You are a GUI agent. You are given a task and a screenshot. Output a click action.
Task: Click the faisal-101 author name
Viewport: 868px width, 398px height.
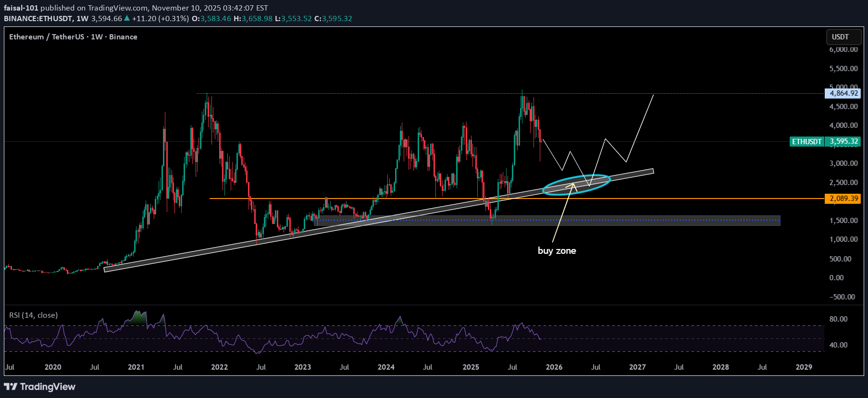[x=21, y=8]
